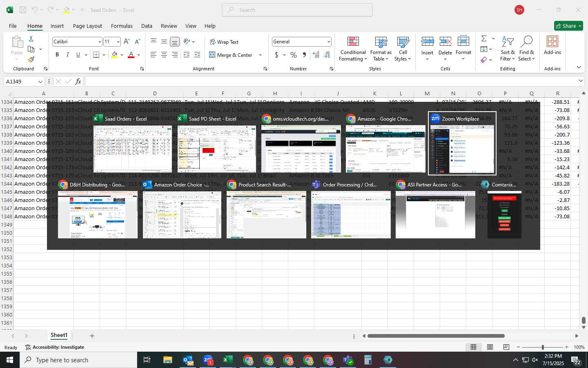Click Decrease Decimal icon
Image resolution: width=588 pixels, height=368 pixels.
tap(327, 55)
